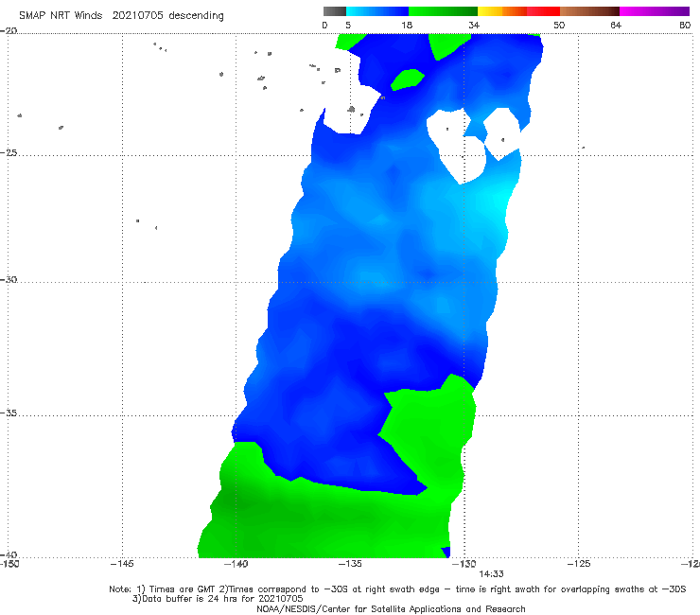Viewport: 700px width, 615px height.
Task: Click the title 'SMAP NRT Winds 20210705 descending'
Action: pos(121,16)
